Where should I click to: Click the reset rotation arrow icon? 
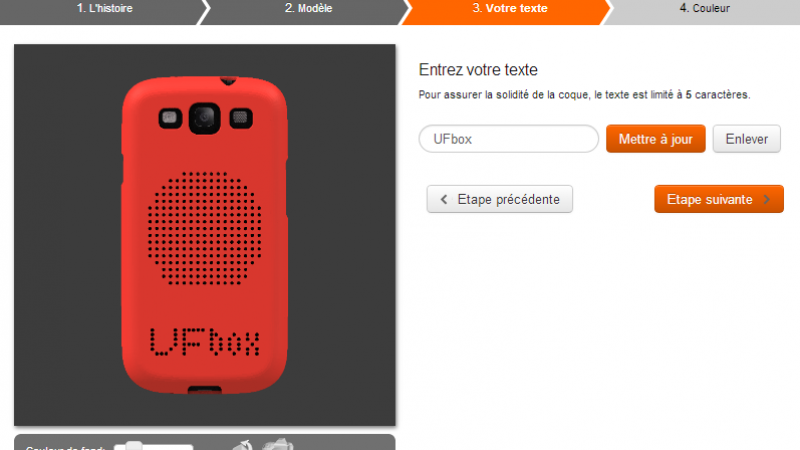(x=243, y=446)
